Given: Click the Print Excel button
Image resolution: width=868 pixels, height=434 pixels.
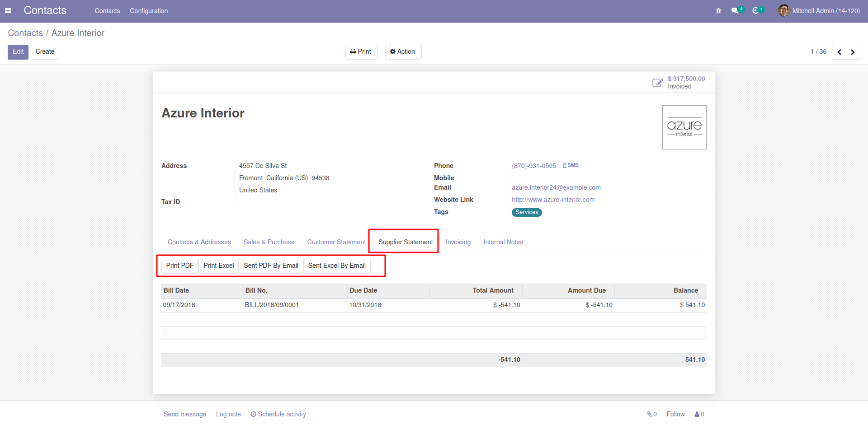Looking at the screenshot, I should point(218,266).
